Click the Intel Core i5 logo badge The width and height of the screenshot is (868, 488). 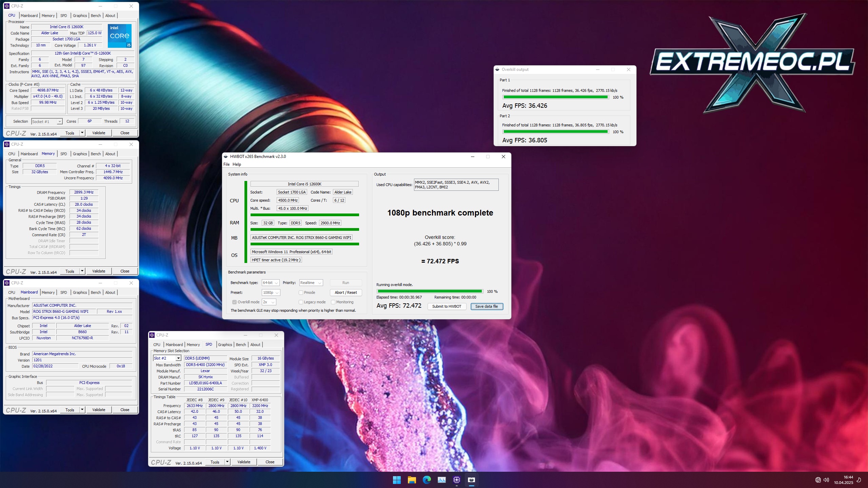pyautogui.click(x=120, y=36)
